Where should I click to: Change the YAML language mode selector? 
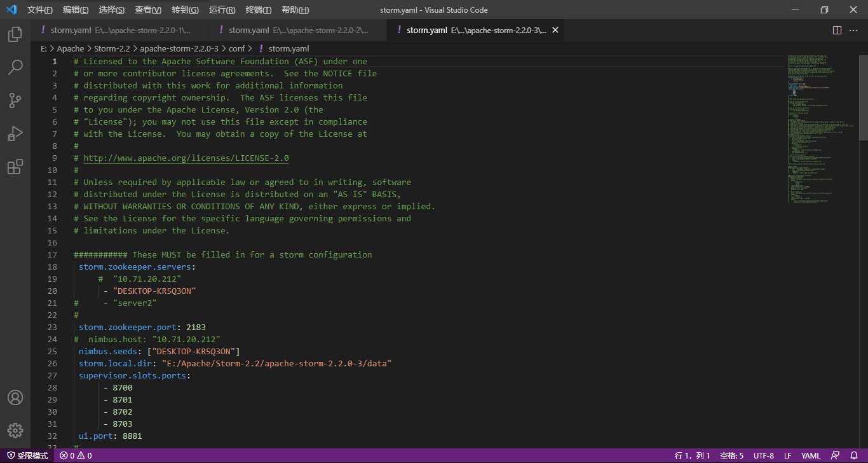point(811,455)
